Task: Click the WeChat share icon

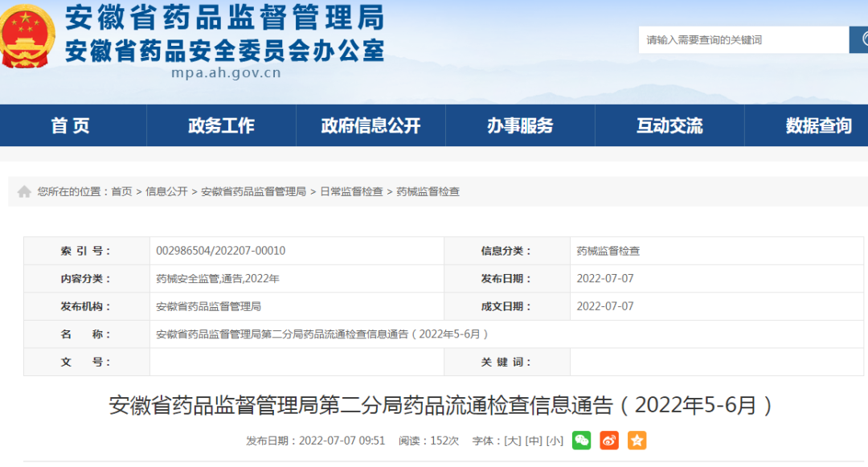Action: [x=581, y=440]
